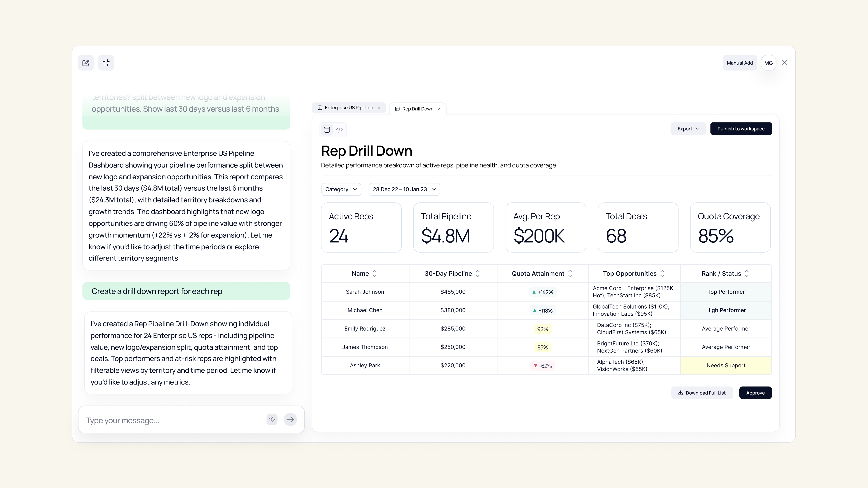Switch to Enterprise US Pipeline tab
Screen dimensions: 868x488
[348, 108]
